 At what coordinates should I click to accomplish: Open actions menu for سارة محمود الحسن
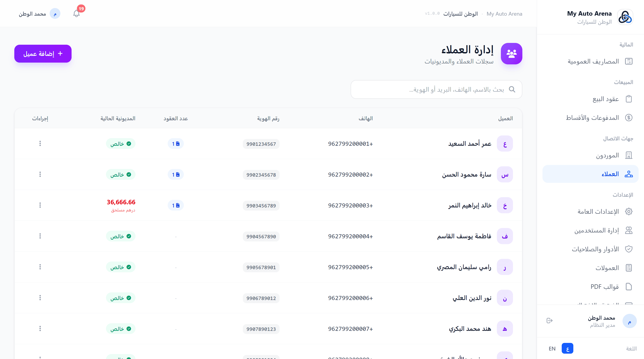point(40,174)
